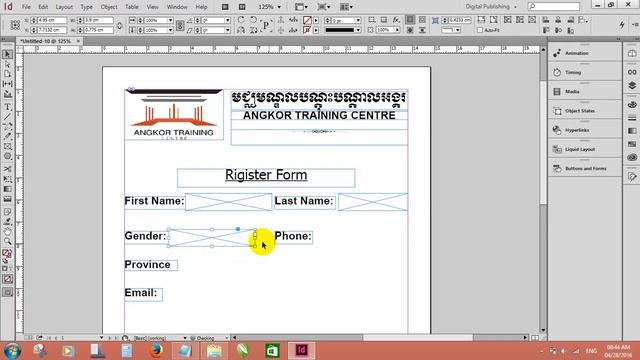This screenshot has height=360, width=640.
Task: Open the Object menu
Action: (109, 7)
